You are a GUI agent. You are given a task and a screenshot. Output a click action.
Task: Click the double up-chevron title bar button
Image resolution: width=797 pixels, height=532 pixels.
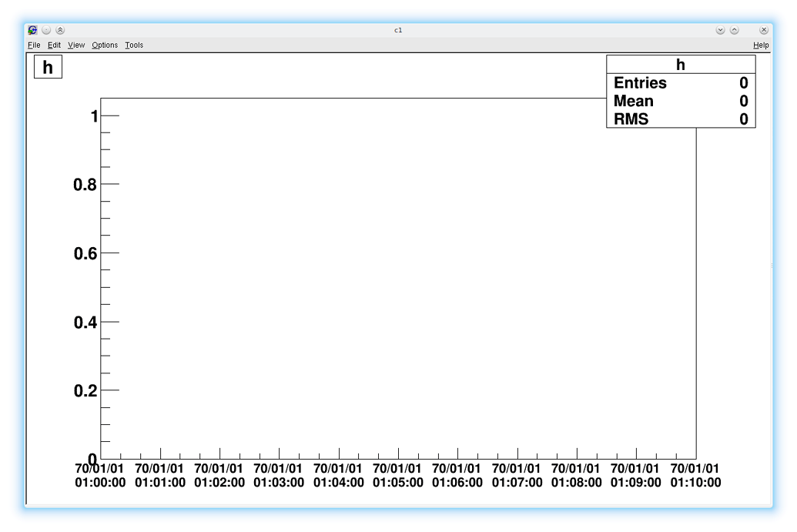point(60,30)
